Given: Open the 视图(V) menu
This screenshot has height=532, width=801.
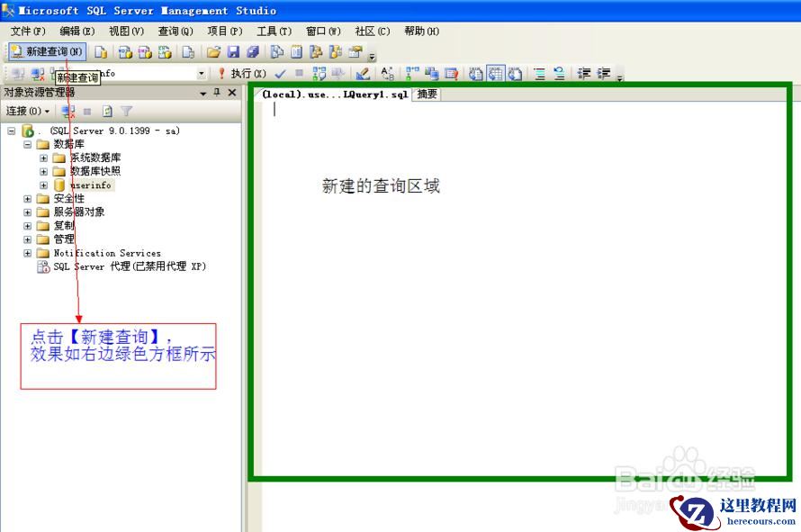Looking at the screenshot, I should [x=126, y=32].
